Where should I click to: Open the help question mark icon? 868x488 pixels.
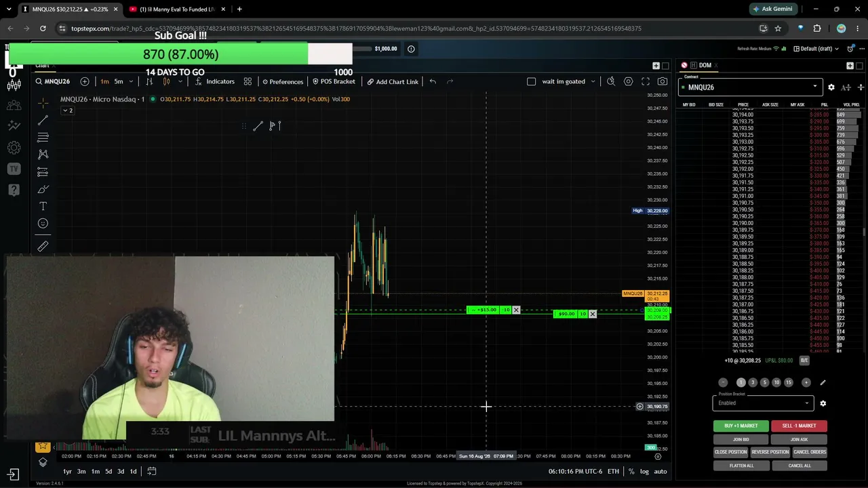click(x=14, y=190)
